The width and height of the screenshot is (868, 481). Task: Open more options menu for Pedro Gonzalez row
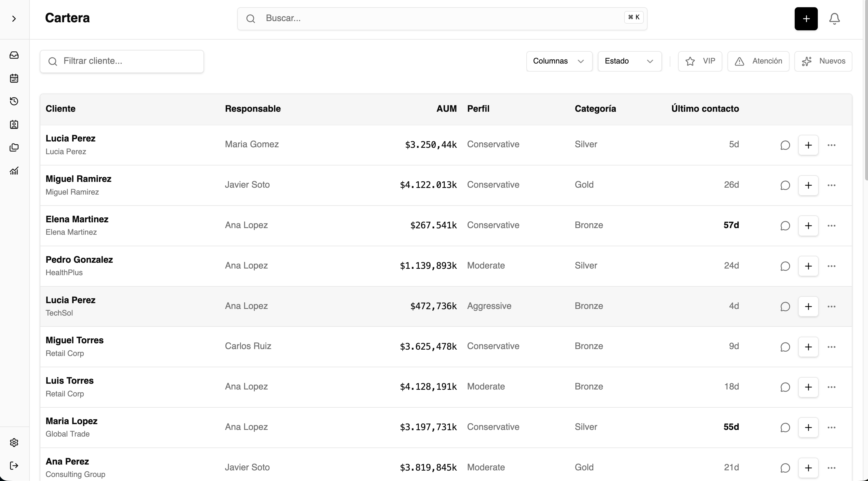[831, 266]
